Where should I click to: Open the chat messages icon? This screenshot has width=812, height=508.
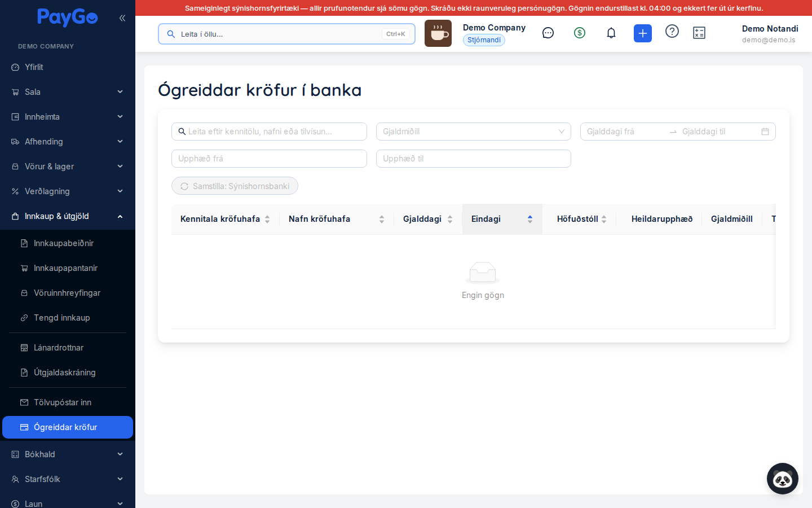pos(548,33)
